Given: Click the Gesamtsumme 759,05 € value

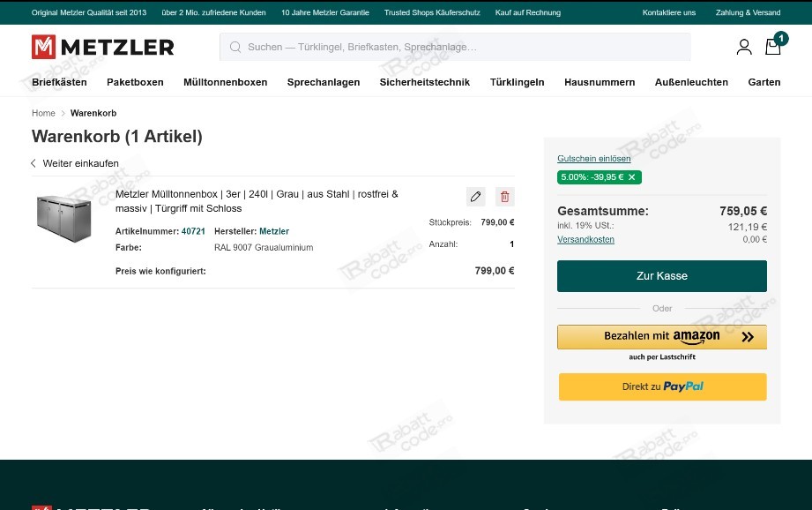Looking at the screenshot, I should click(x=743, y=211).
